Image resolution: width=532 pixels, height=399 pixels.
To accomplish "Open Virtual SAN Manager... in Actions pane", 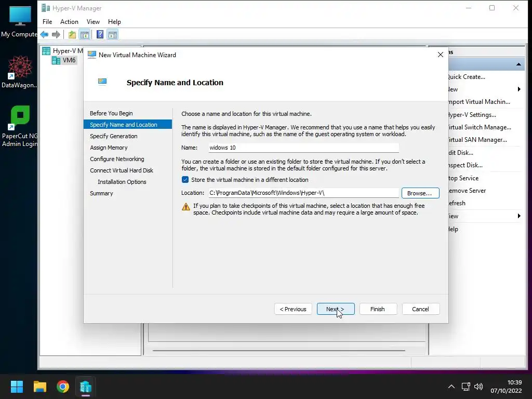I will pos(477,140).
